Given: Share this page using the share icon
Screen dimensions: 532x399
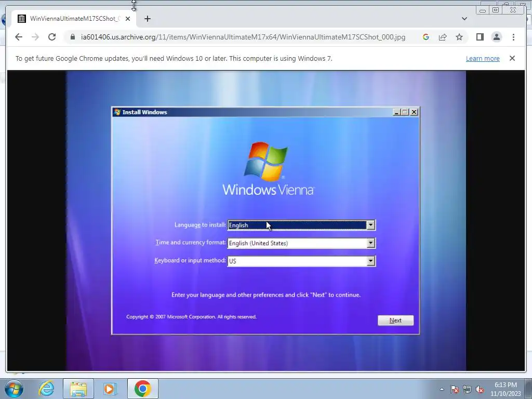Looking at the screenshot, I should [443, 37].
